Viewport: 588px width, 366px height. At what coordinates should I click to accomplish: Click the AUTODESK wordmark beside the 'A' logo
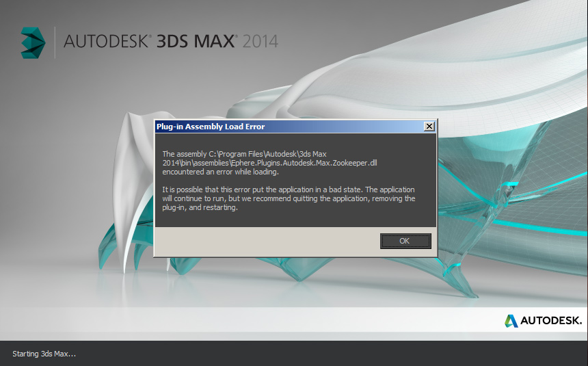click(x=551, y=320)
